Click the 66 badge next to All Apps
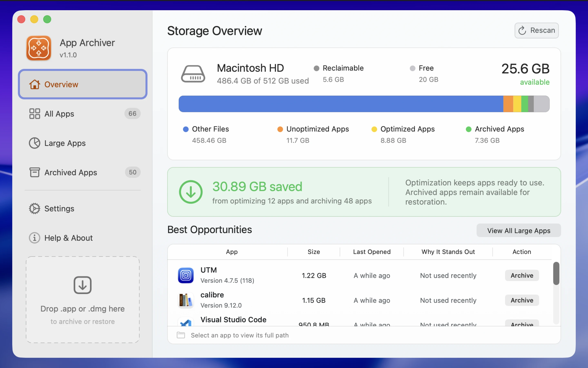The height and width of the screenshot is (368, 588). coord(133,114)
